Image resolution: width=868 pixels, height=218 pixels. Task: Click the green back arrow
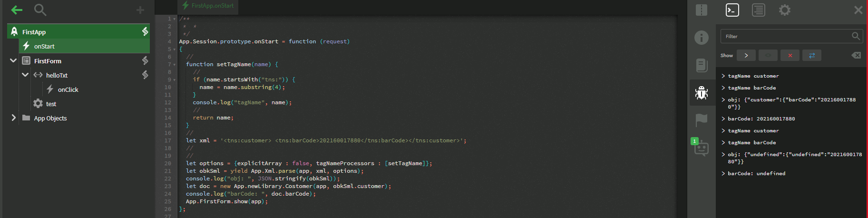click(17, 10)
